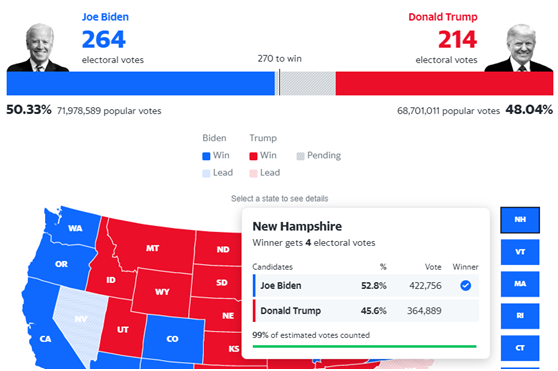Click the light blue Biden Lead swatch

pos(206,173)
